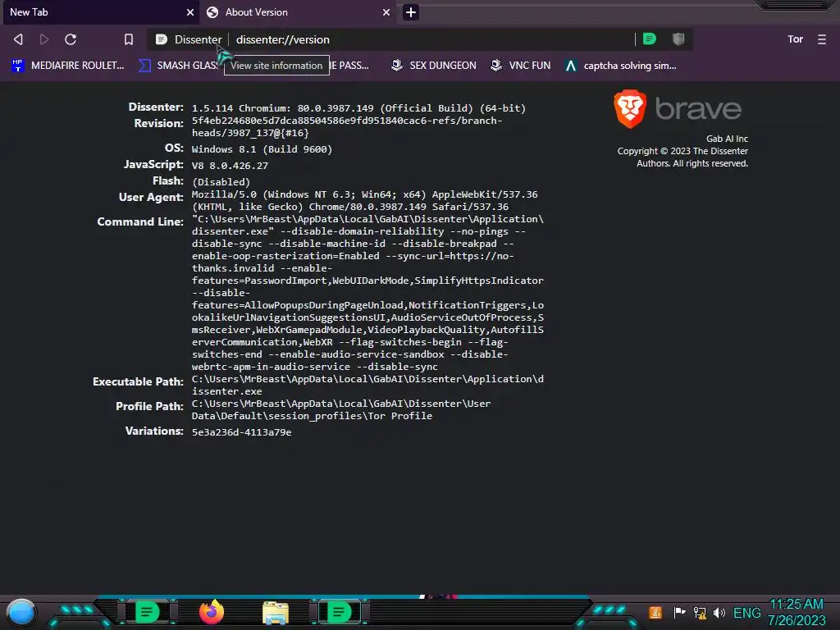The image size is (840, 630).
Task: Bookmark this page with the bookmark icon
Action: pyautogui.click(x=129, y=39)
